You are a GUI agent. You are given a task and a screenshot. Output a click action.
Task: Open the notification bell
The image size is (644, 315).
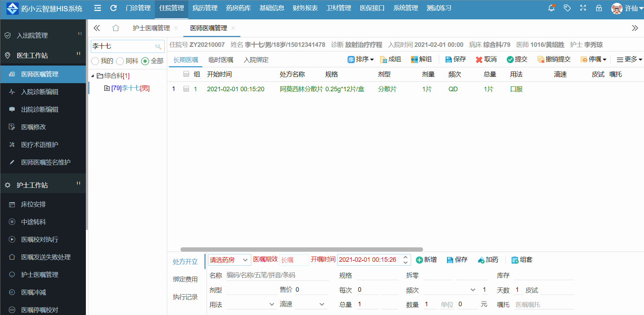[551, 8]
